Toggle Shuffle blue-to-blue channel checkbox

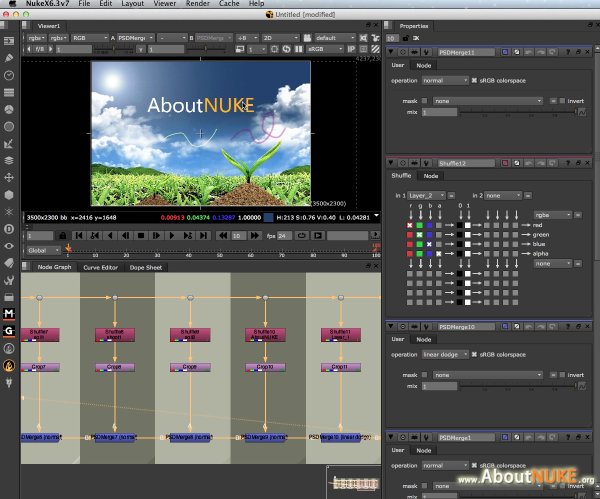tap(429, 244)
